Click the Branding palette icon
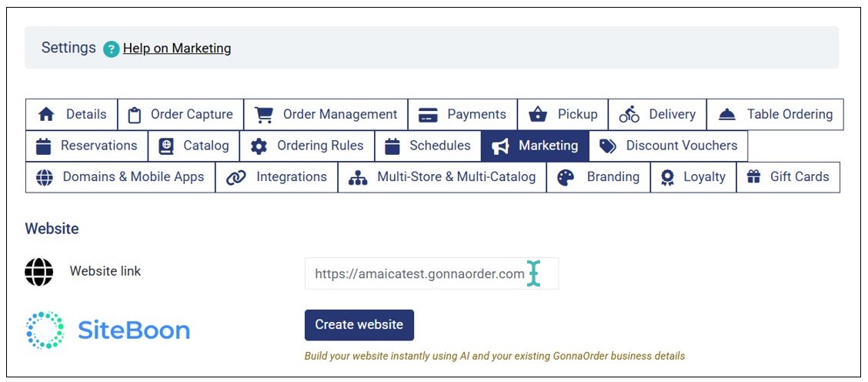The image size is (868, 382). pyautogui.click(x=566, y=177)
